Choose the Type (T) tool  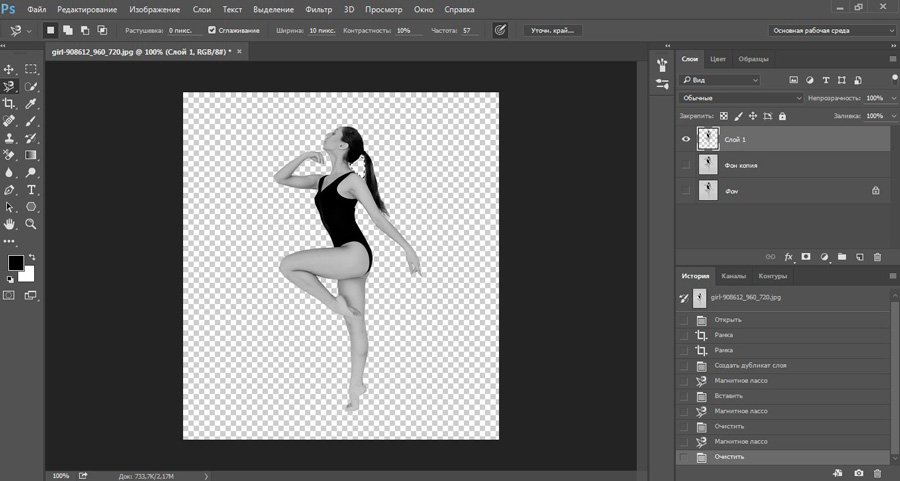[x=31, y=189]
